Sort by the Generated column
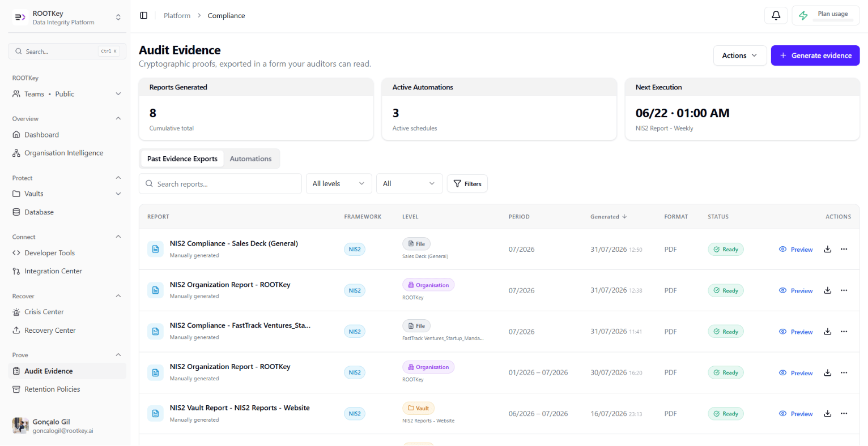Viewport: 868px width, 446px height. pos(609,217)
